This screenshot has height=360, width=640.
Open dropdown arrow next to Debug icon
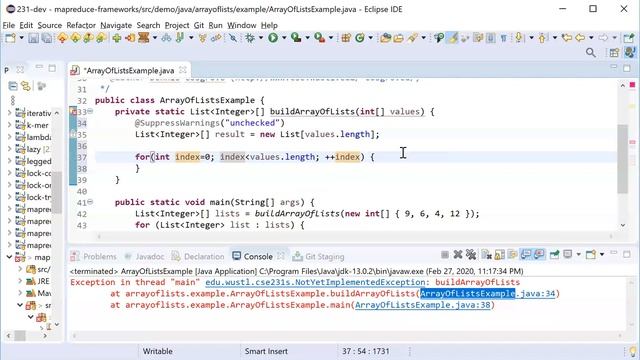coord(260,38)
